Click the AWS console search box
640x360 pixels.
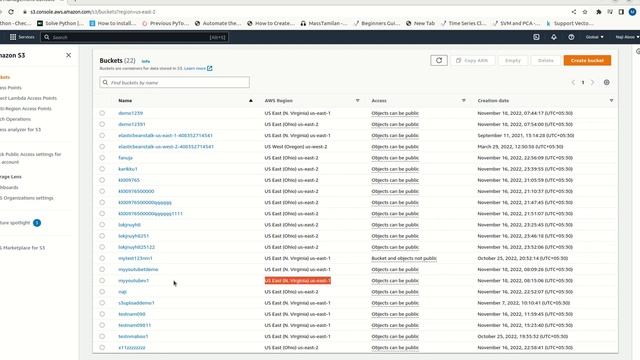tap(135, 37)
